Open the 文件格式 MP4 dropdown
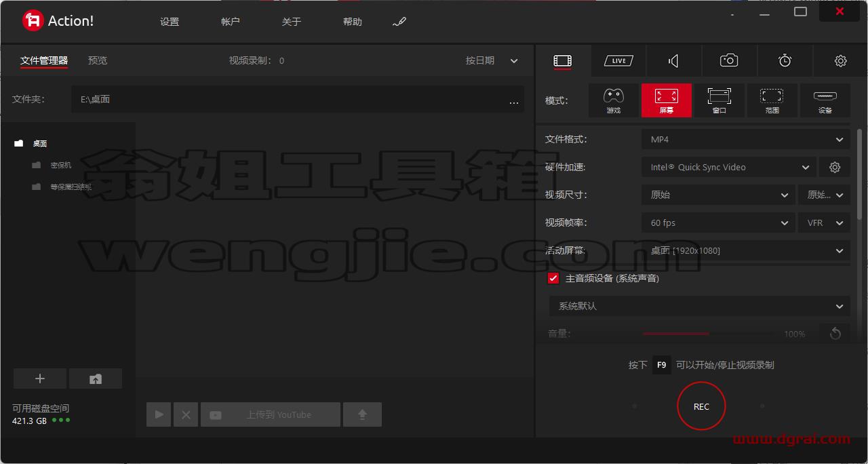Screen dimensions: 868x464 (x=746, y=139)
